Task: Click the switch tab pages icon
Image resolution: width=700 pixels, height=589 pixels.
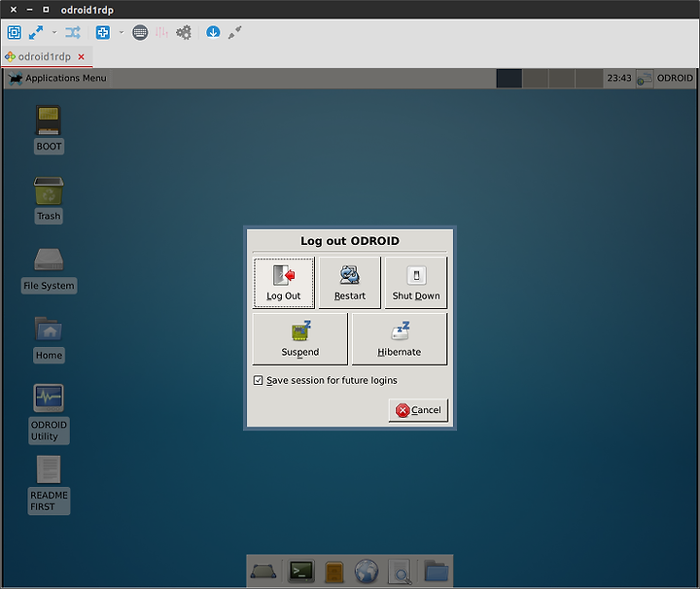Action: 73,33
